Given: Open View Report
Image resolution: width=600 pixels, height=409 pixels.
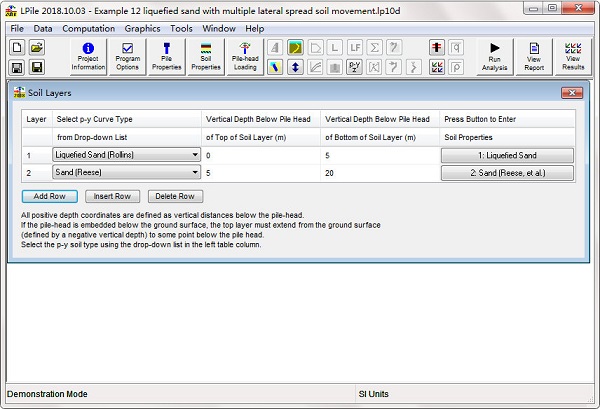Looking at the screenshot, I should pos(534,57).
